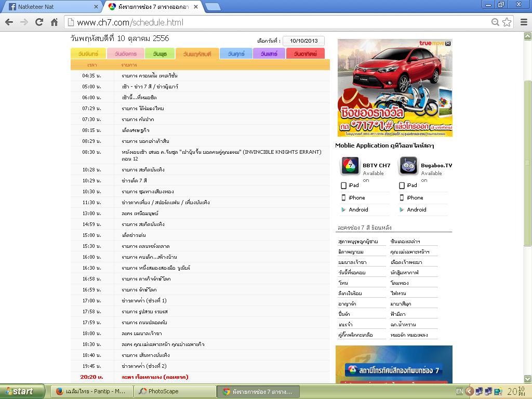Click the 06:00 น. เช้านี้...ที่หมอชิต row
The image size is (532, 399).
click(200, 97)
